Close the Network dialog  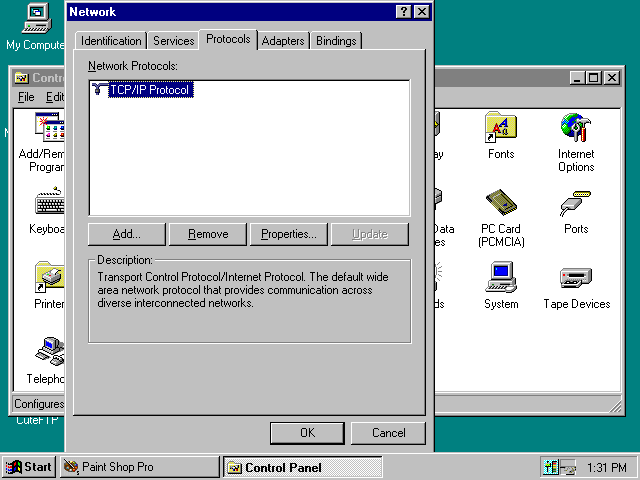422,12
